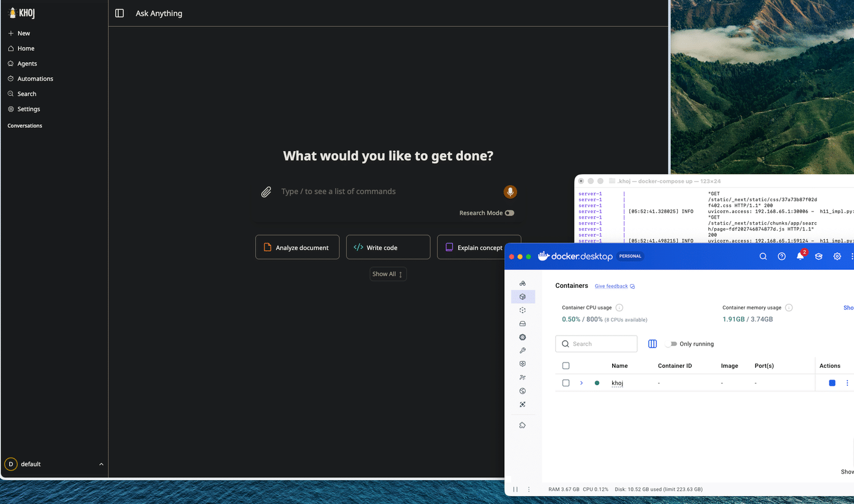Image resolution: width=854 pixels, height=504 pixels.
Task: Open the Volumes drive icon in Docker sidebar
Action: [523, 324]
